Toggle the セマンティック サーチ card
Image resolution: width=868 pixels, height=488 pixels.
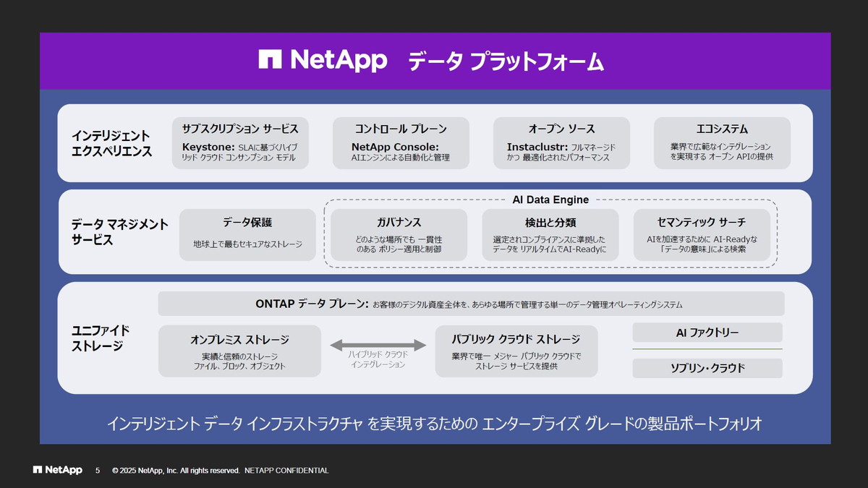(x=702, y=235)
